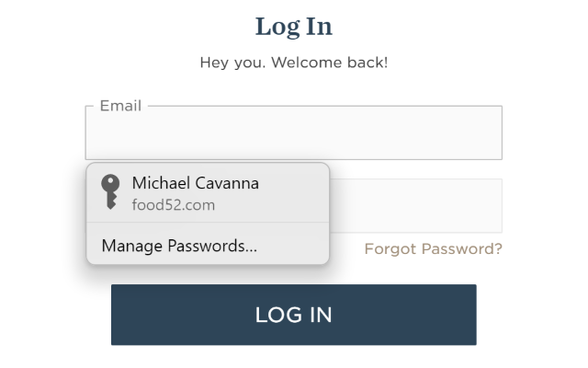
Task: Select the Michael Cavanna saved login
Action: (208, 192)
